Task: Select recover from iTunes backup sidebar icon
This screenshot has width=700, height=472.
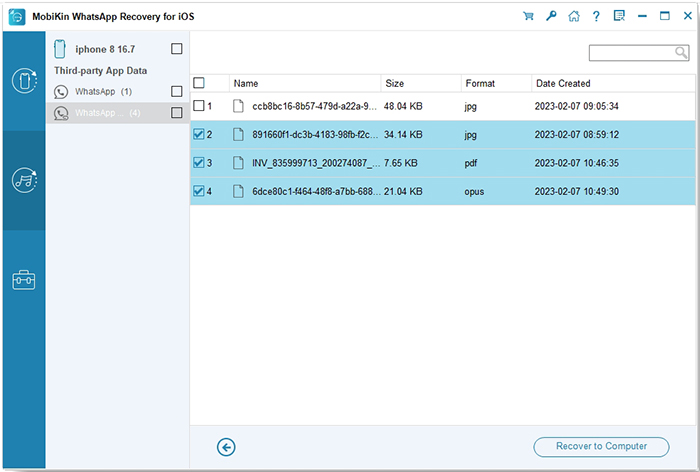Action: [x=24, y=180]
